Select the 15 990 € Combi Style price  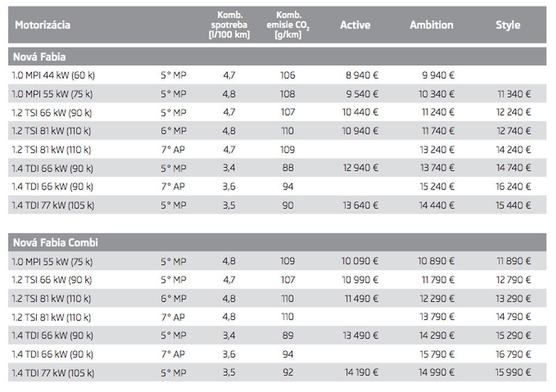(513, 372)
